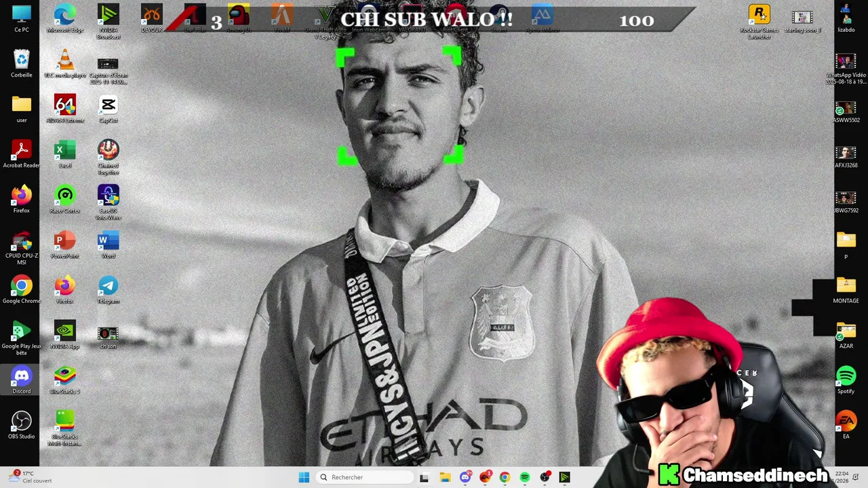Select the AZAR folder
868x488 pixels.
(x=846, y=335)
